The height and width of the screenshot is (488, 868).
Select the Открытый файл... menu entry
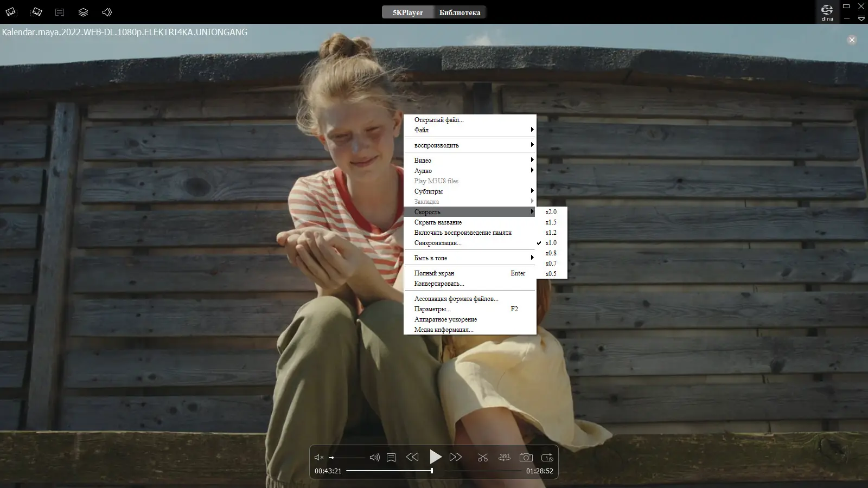pos(470,120)
